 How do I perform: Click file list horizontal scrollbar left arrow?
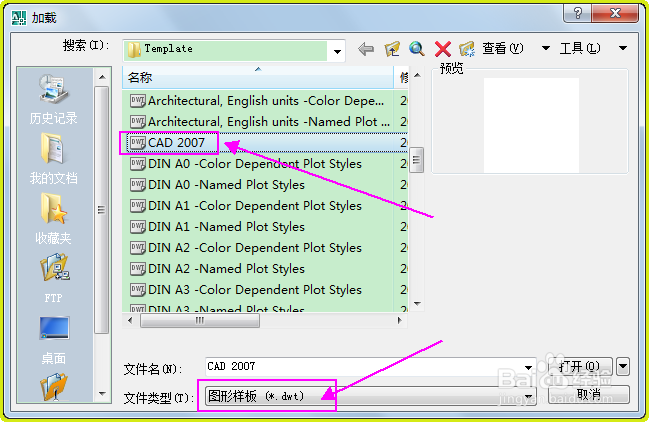130,320
